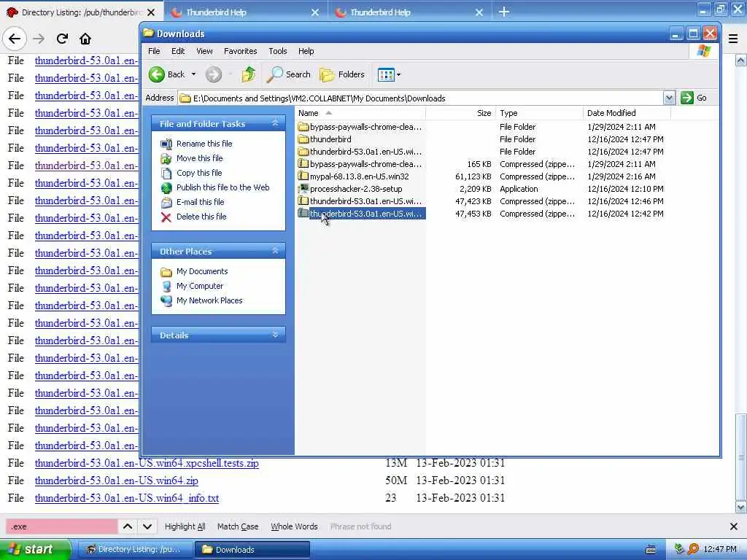Switch to Directory Listing taskbar button
747x560 pixels.
point(135,550)
